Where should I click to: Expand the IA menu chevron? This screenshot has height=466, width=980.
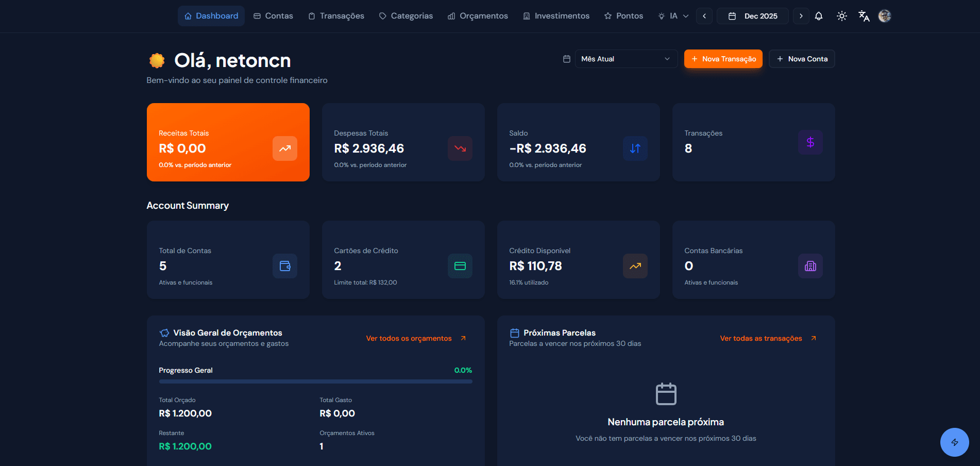coord(685,16)
